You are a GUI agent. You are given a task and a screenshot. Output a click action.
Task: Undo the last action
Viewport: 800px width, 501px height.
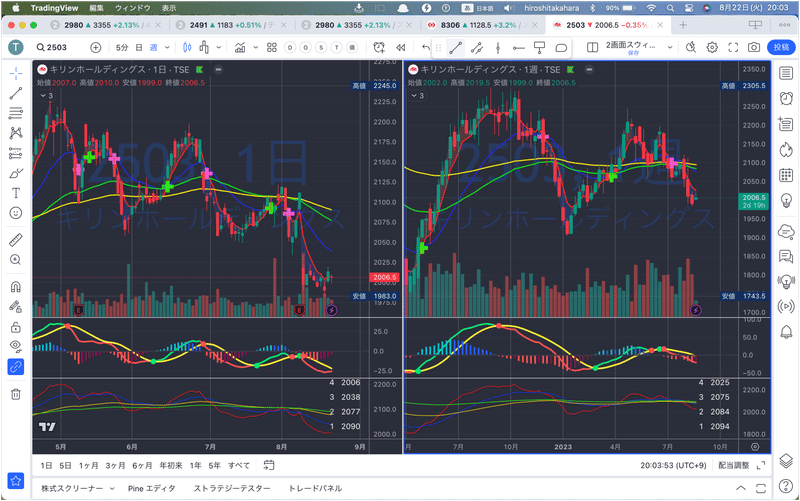coord(426,47)
